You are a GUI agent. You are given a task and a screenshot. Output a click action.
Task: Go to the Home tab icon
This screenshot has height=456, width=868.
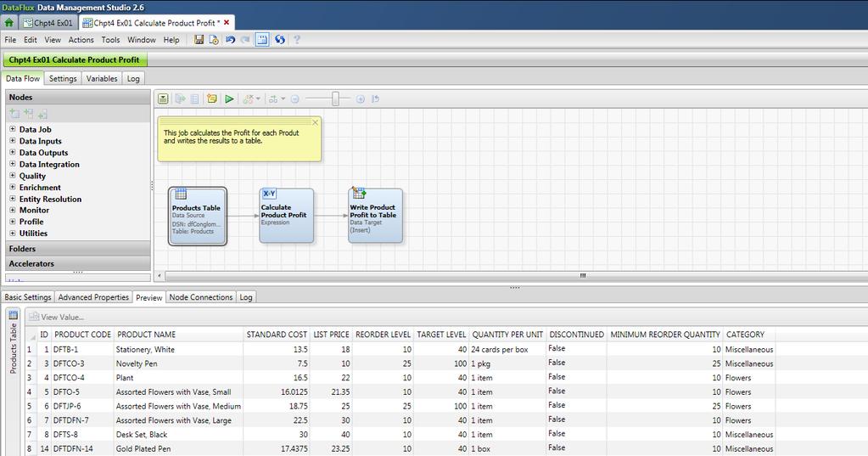(8, 23)
